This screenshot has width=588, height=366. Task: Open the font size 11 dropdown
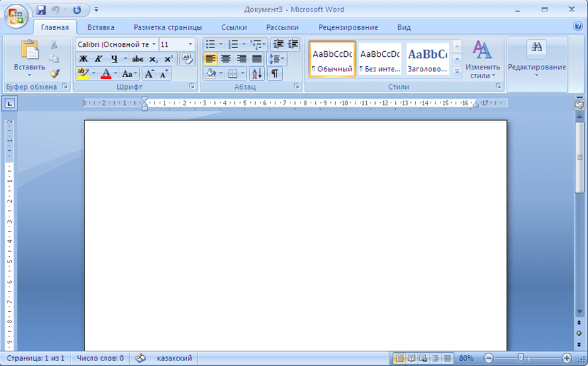pyautogui.click(x=190, y=44)
